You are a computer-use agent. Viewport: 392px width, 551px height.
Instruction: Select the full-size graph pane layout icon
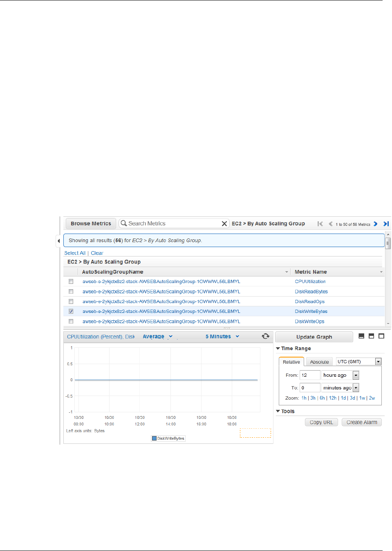(381, 336)
